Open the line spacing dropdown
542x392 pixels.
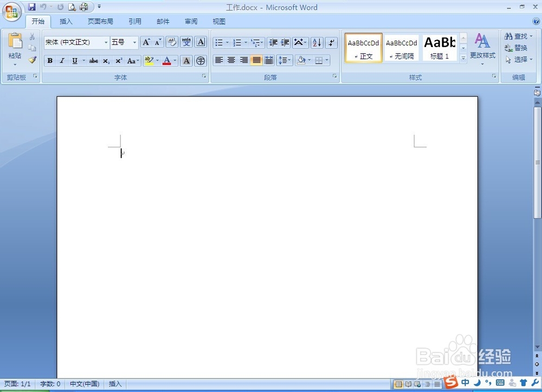[x=285, y=60]
